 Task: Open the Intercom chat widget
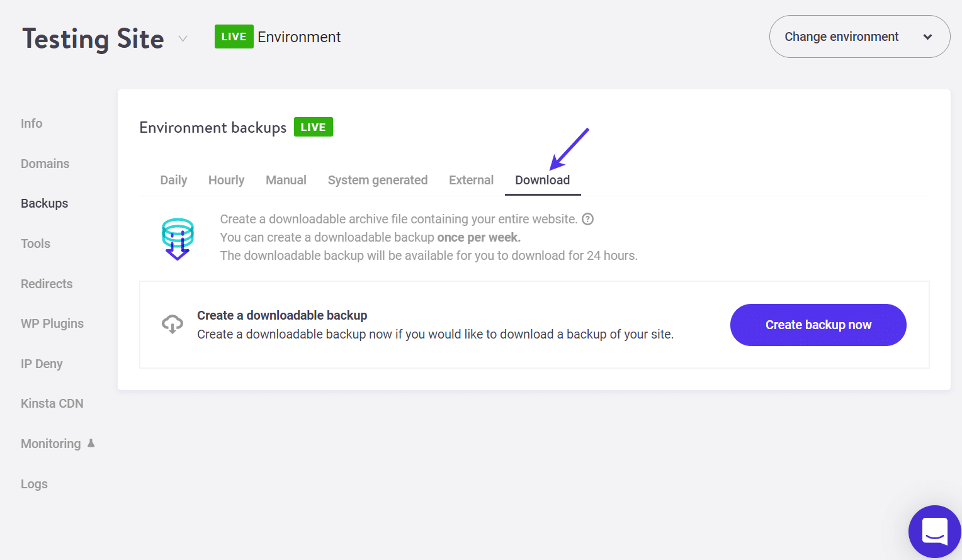(935, 532)
